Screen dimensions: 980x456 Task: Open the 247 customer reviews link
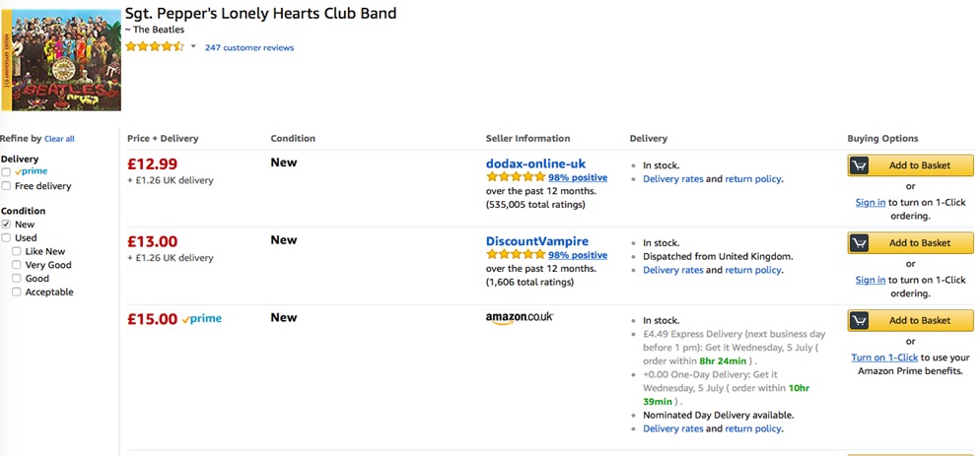pos(249,47)
